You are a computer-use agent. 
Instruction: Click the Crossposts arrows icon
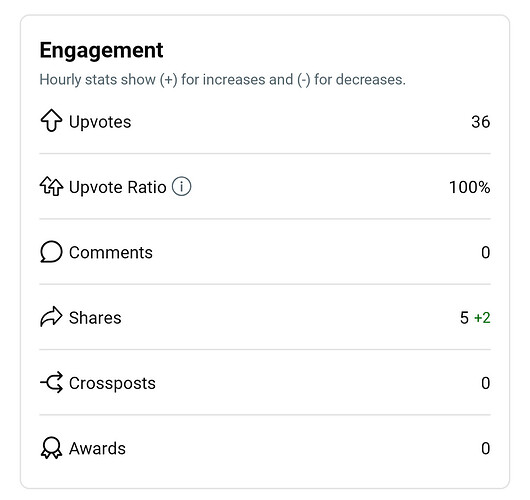pyautogui.click(x=51, y=382)
